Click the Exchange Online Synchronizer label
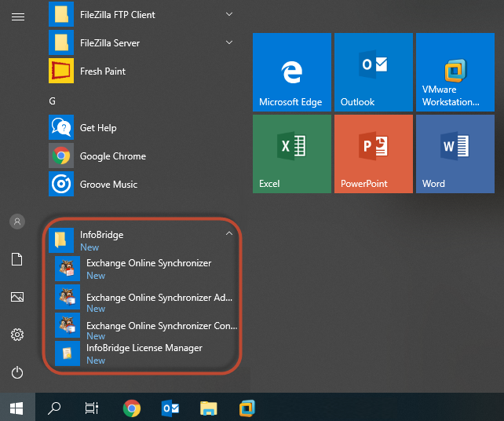Screen dimensions: 504x421 pos(149,263)
